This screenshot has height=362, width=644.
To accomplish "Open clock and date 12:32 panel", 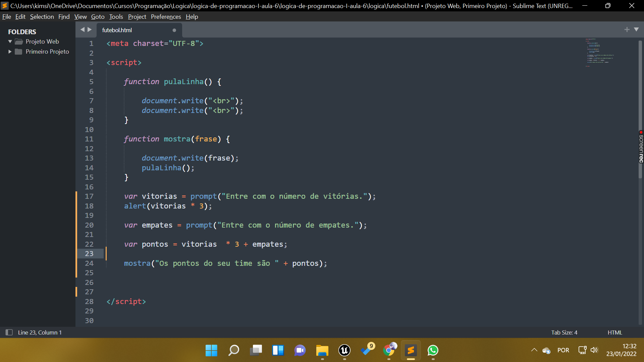I will pos(621,350).
